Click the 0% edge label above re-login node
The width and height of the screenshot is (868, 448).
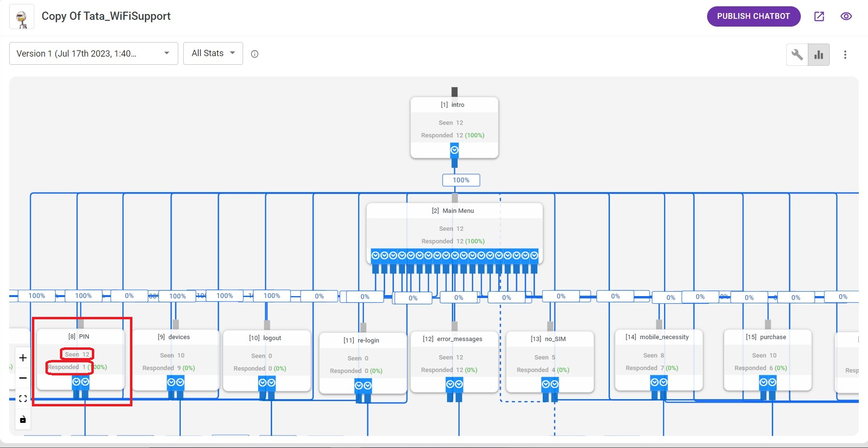click(x=365, y=297)
